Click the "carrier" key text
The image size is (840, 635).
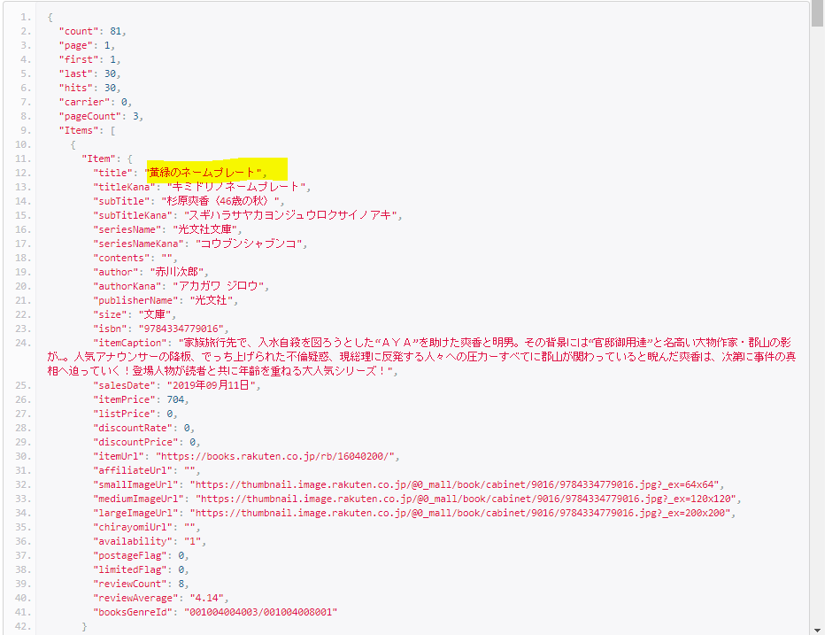(84, 102)
